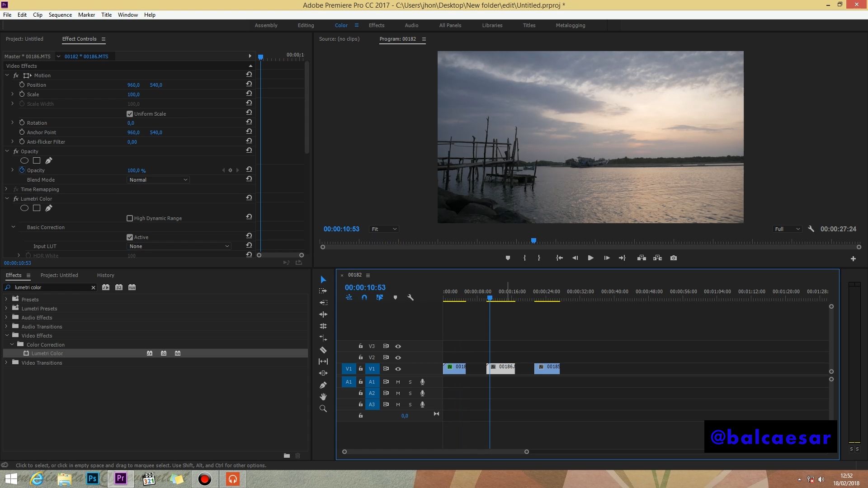Toggle V2 track output eye

398,357
